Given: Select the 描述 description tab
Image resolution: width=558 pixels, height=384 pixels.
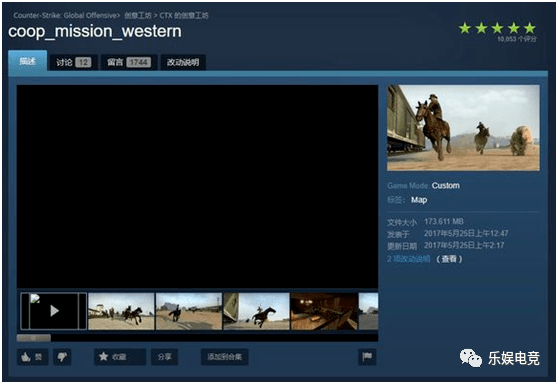Looking at the screenshot, I should pyautogui.click(x=27, y=61).
